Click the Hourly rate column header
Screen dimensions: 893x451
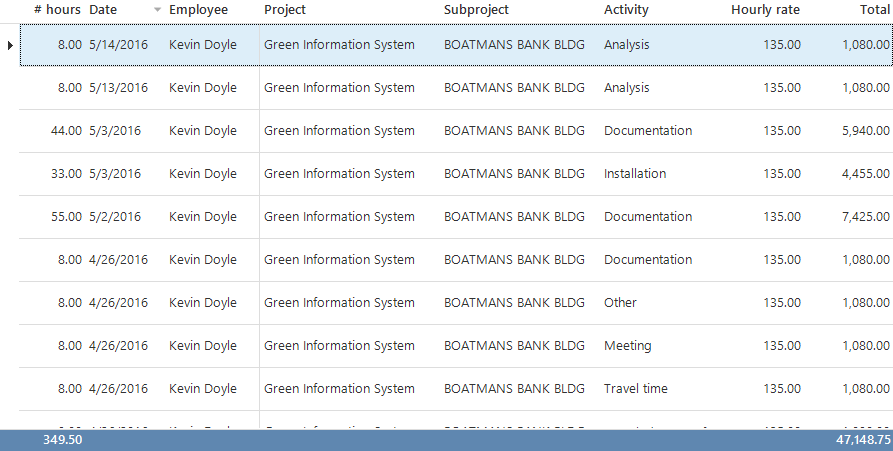(765, 10)
